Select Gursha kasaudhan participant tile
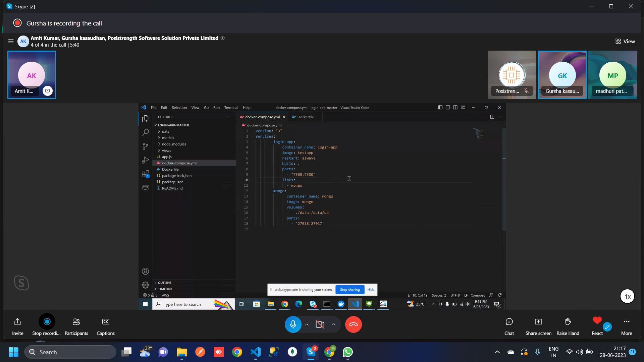Screen dimensions: 644x362 [x=562, y=75]
